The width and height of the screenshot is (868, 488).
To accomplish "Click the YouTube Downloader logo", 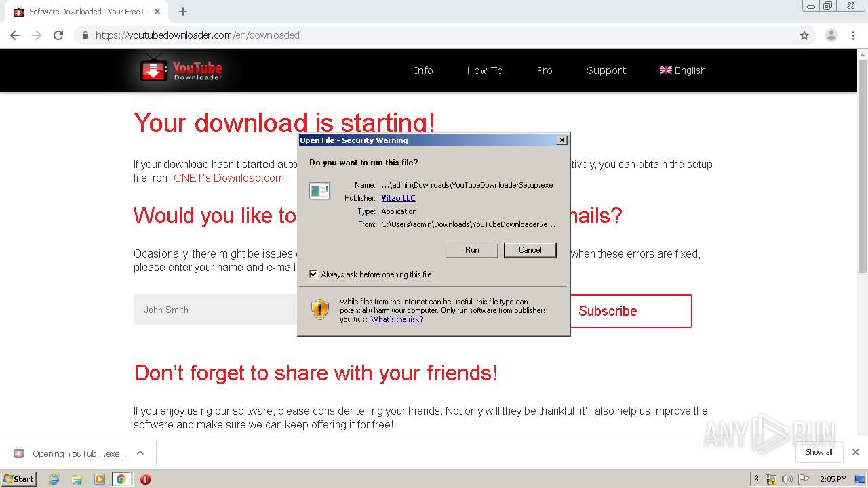I will (181, 70).
